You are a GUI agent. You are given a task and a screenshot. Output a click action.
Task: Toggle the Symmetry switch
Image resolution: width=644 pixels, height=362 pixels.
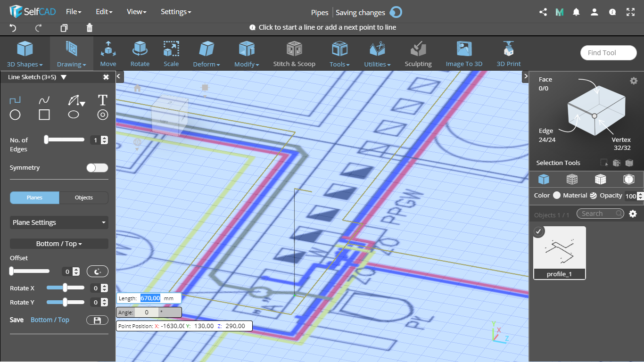click(98, 168)
